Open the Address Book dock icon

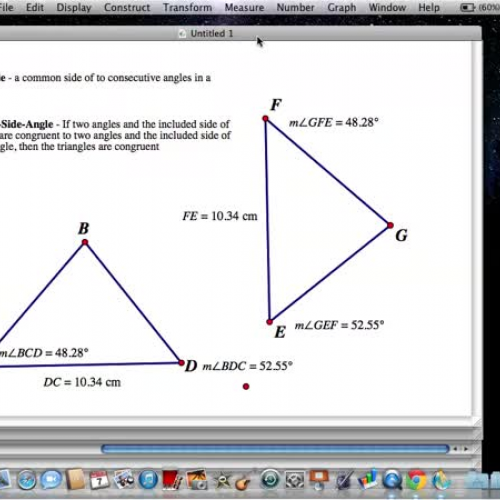(x=75, y=480)
